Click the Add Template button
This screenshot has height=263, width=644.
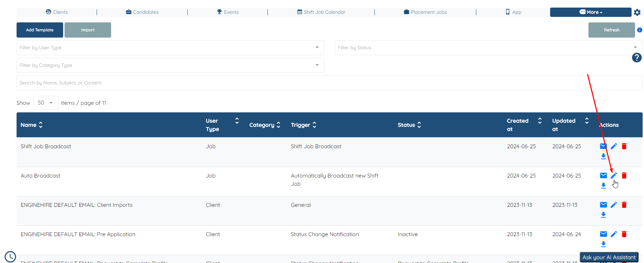[x=40, y=30]
